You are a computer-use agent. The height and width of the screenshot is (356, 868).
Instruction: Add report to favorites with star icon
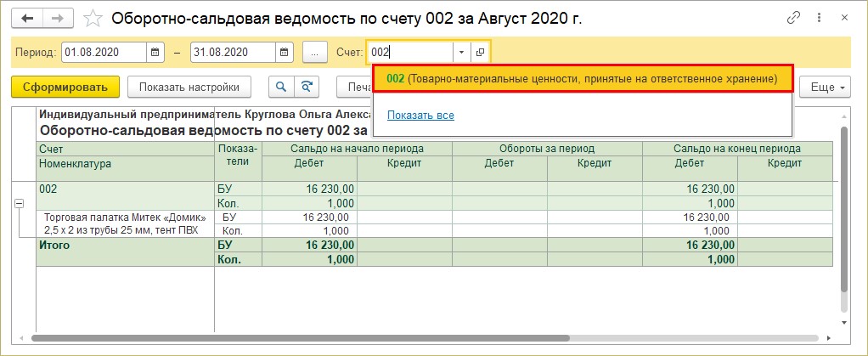[93, 19]
